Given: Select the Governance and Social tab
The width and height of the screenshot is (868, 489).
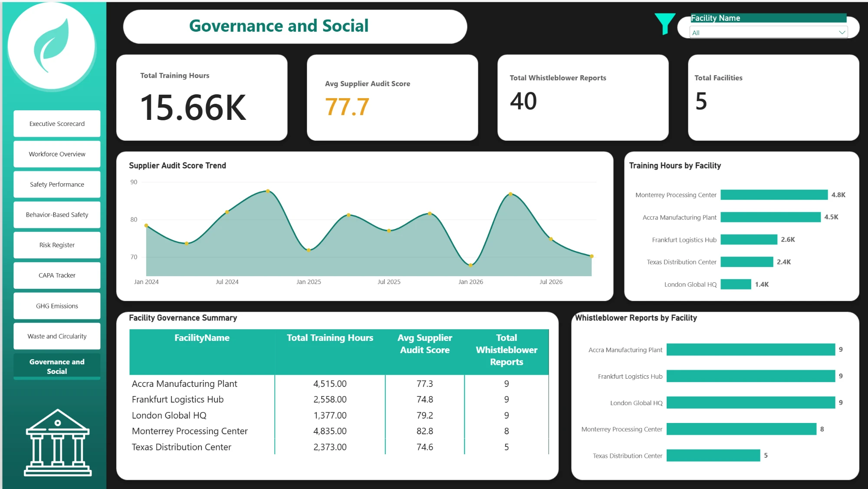Looking at the screenshot, I should (x=57, y=367).
